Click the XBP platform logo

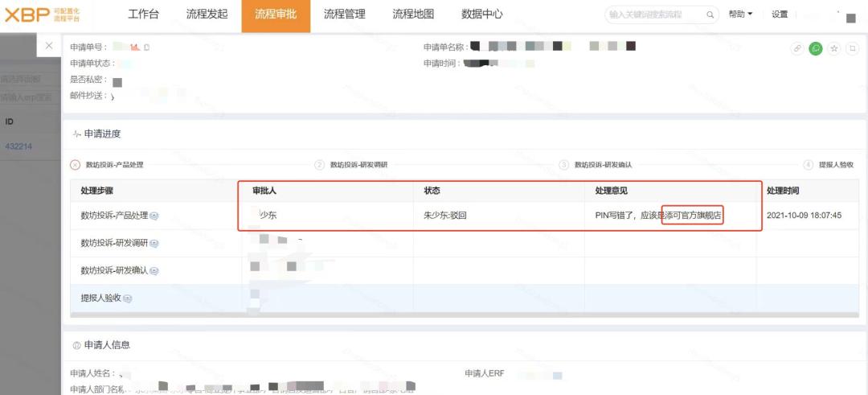point(42,15)
